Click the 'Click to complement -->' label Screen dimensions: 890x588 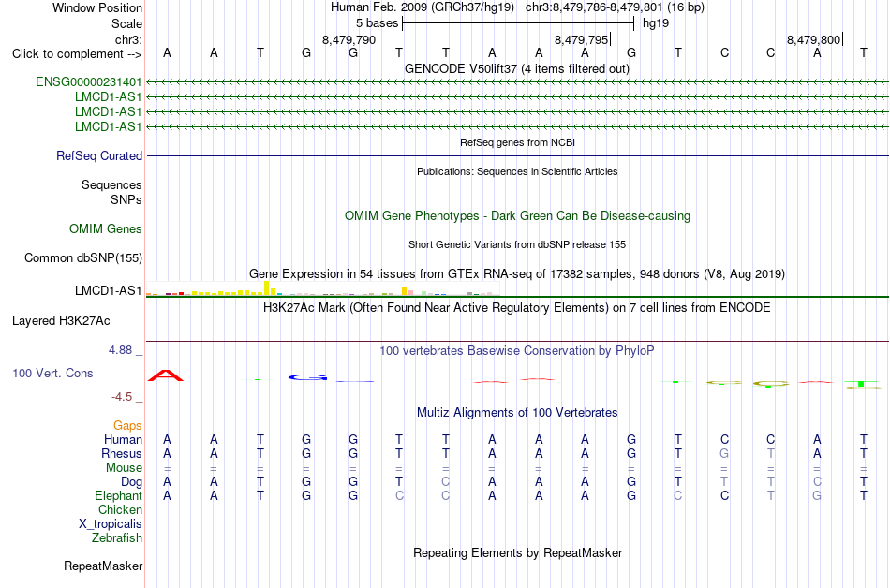[x=77, y=54]
